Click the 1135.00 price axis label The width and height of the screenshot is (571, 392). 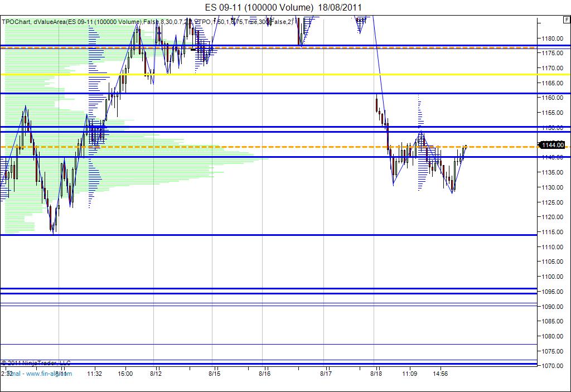pos(553,172)
